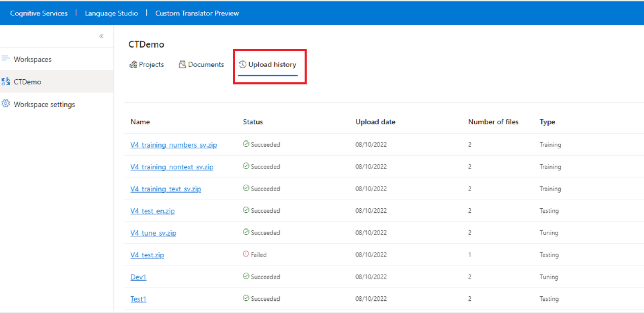Click success checkmark in Test1 row
644x313 pixels.
(x=246, y=298)
